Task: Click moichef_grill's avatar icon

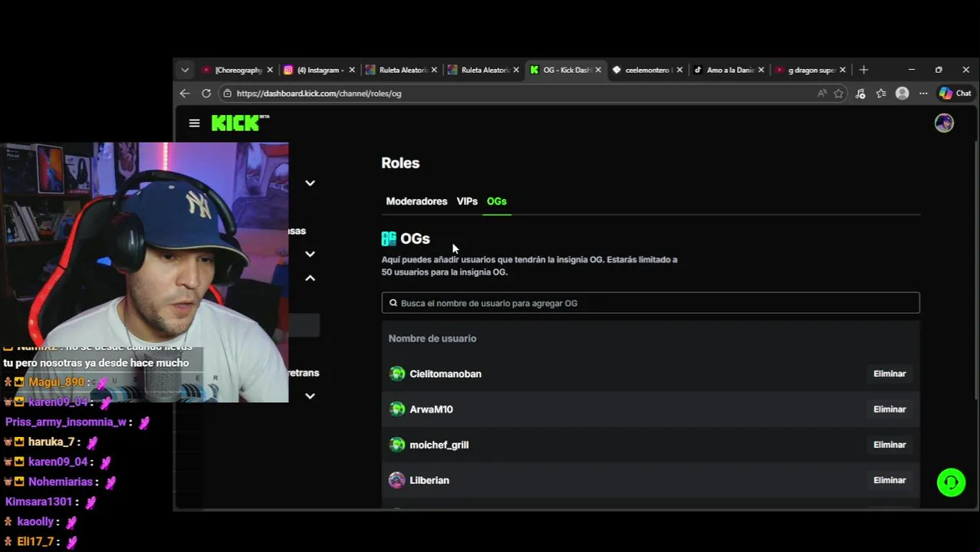Action: pyautogui.click(x=397, y=445)
